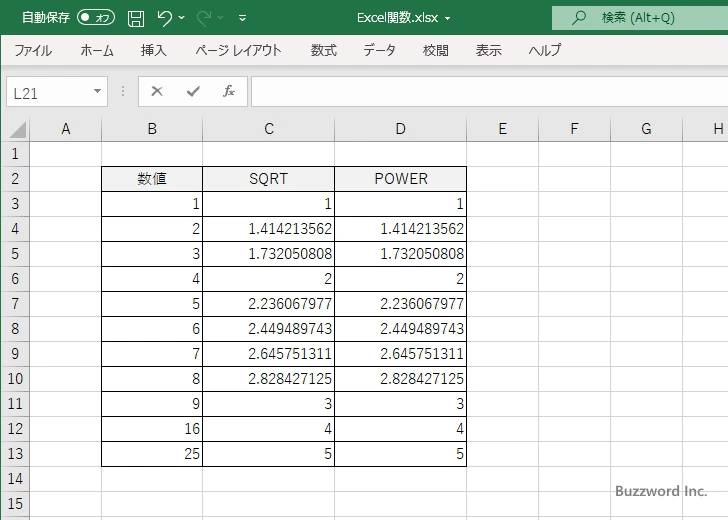
Task: Click in the formula bar input
Action: tap(489, 91)
